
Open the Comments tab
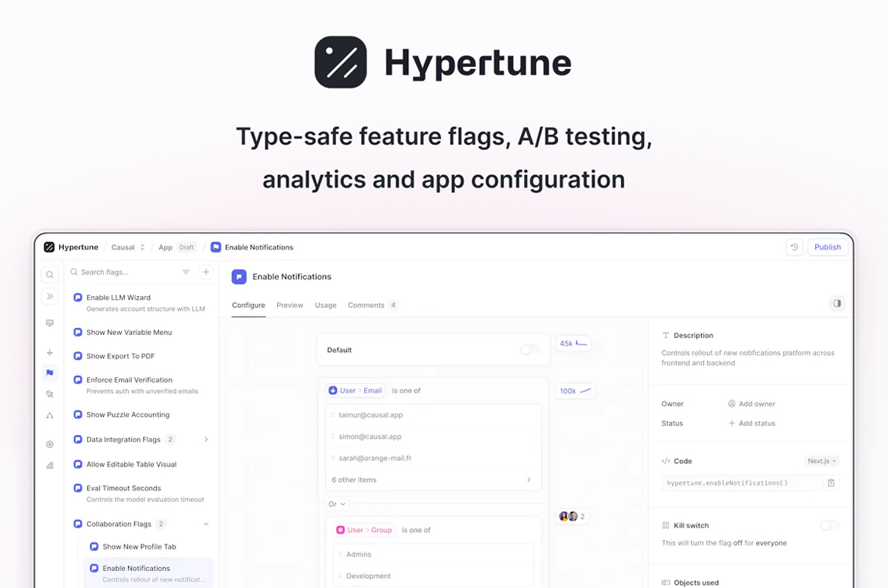pyautogui.click(x=373, y=305)
